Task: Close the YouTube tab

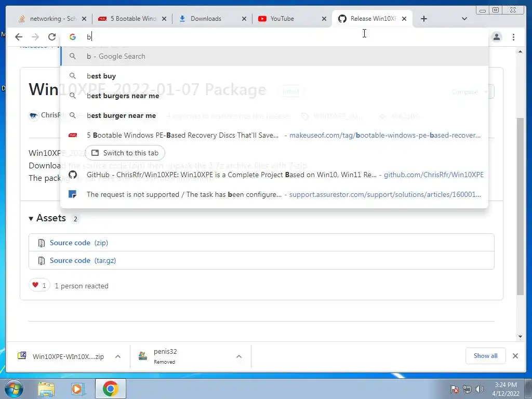Action: click(x=324, y=19)
